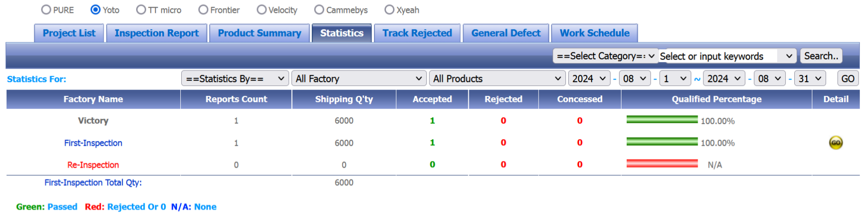Click the yellow GO detail icon
The image size is (868, 217).
tap(836, 143)
